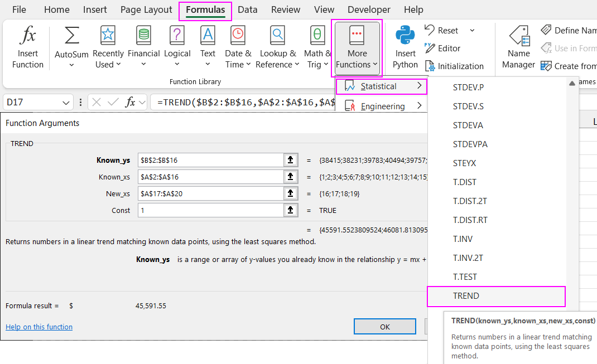Switch to the Page Layout tab

coord(146,9)
